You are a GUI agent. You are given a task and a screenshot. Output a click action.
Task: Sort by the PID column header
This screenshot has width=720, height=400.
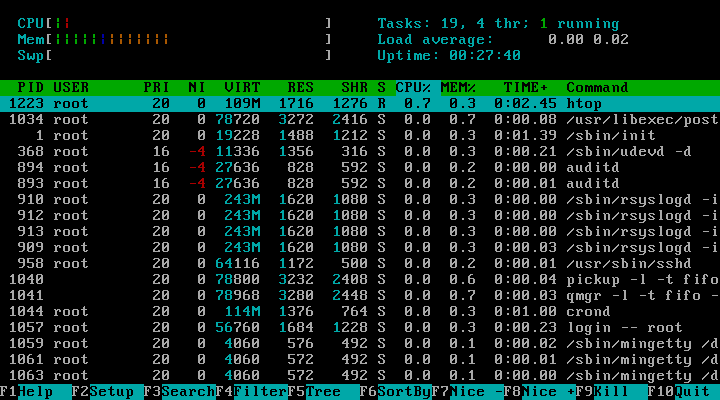point(31,88)
